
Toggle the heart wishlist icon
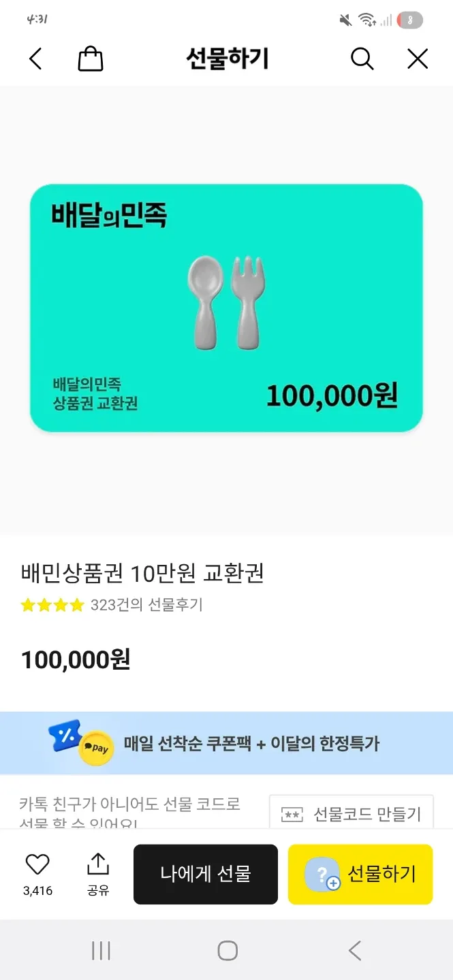coord(37,866)
